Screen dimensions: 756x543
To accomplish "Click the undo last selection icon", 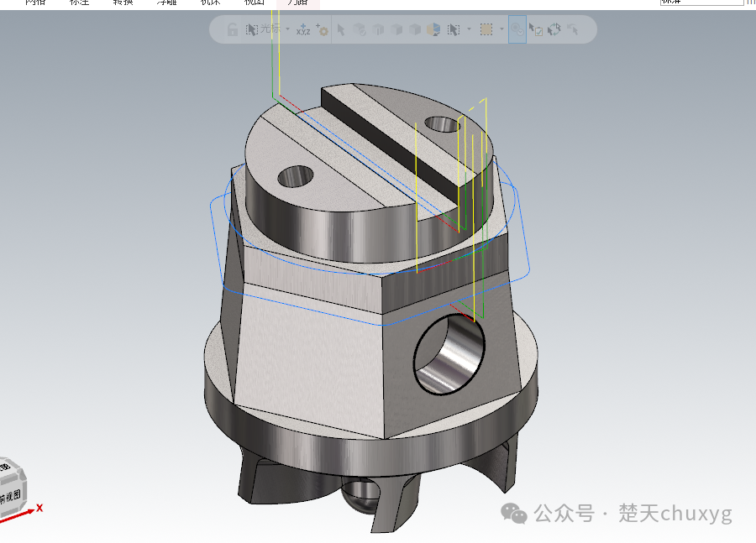I will (x=573, y=30).
